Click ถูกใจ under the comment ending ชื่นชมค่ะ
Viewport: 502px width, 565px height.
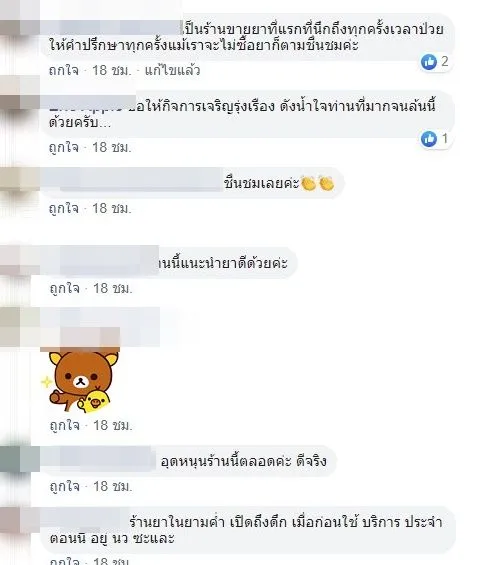point(64,70)
